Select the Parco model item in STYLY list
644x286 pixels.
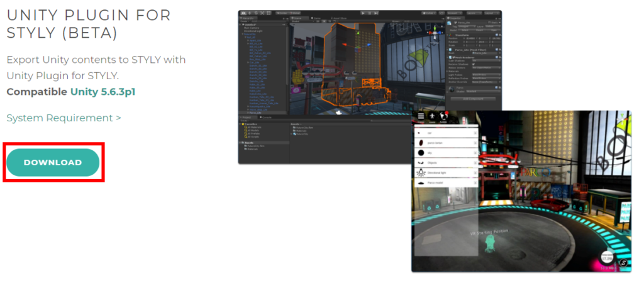coord(446,182)
